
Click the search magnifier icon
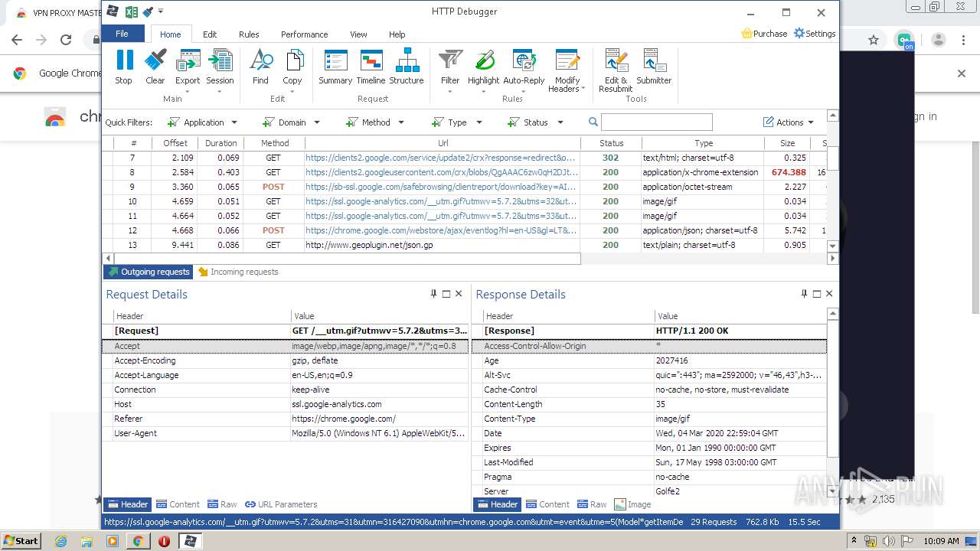(x=593, y=122)
